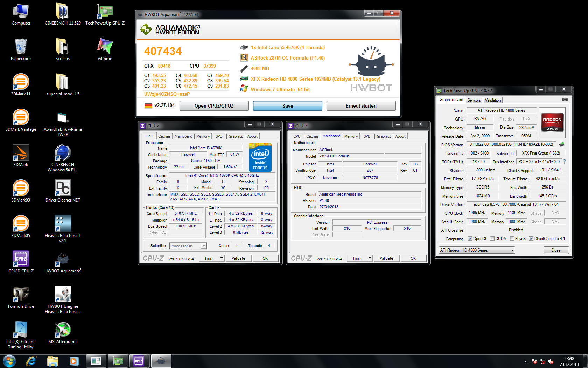Open Validation tab in GPU-Z
This screenshot has height=368, width=588.
point(493,100)
